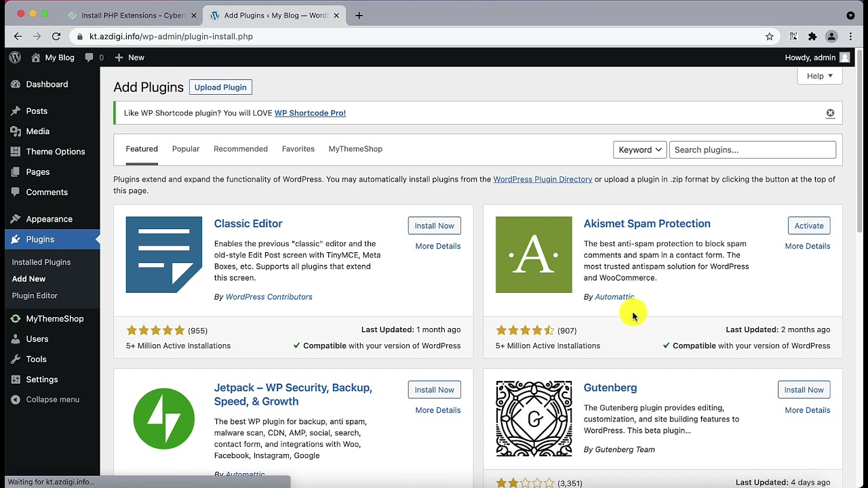Open the Gutenberg plugin title link

point(610,388)
